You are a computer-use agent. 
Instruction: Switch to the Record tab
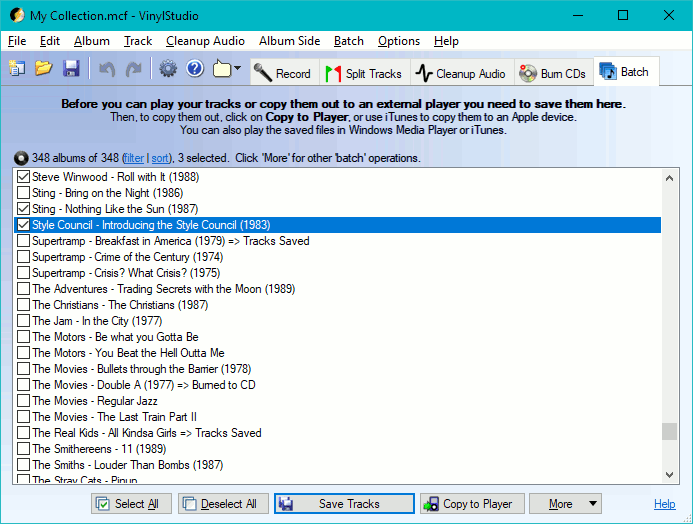(x=285, y=73)
